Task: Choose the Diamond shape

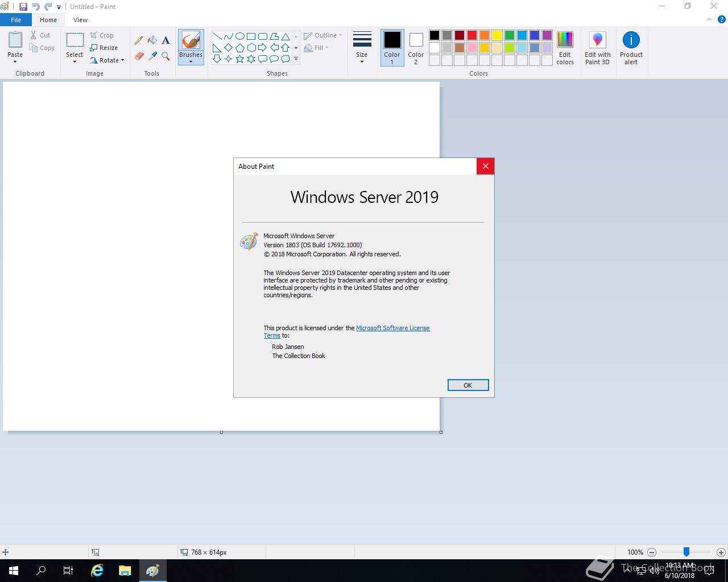Action: [229, 48]
